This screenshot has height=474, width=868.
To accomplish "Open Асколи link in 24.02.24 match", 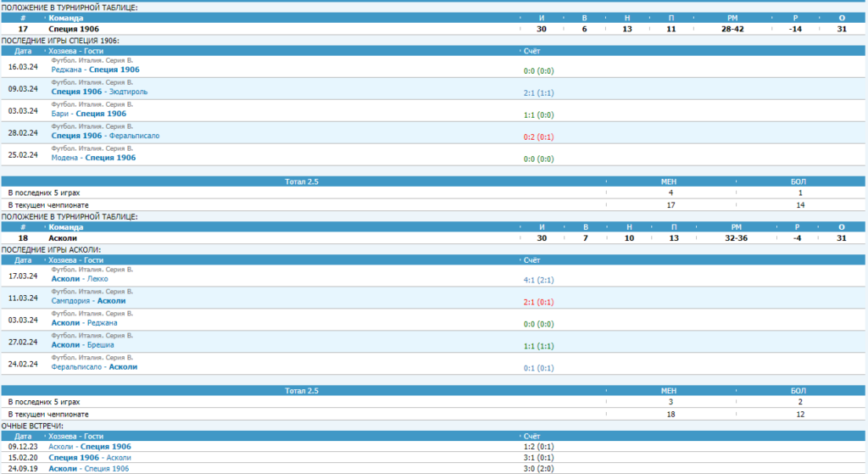I will click(123, 367).
